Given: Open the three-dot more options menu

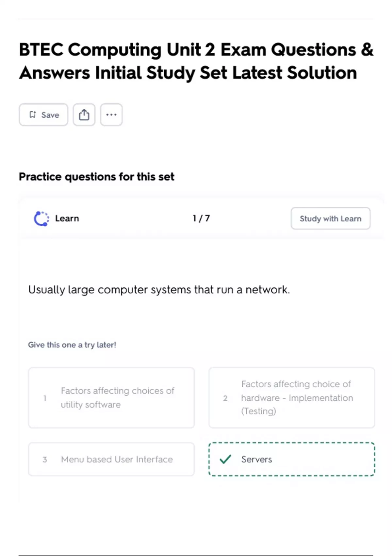Looking at the screenshot, I should click(111, 114).
